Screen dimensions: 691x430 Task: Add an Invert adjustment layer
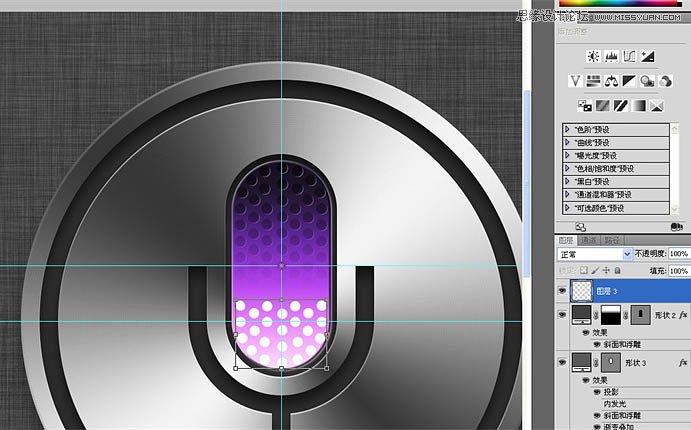pos(585,106)
